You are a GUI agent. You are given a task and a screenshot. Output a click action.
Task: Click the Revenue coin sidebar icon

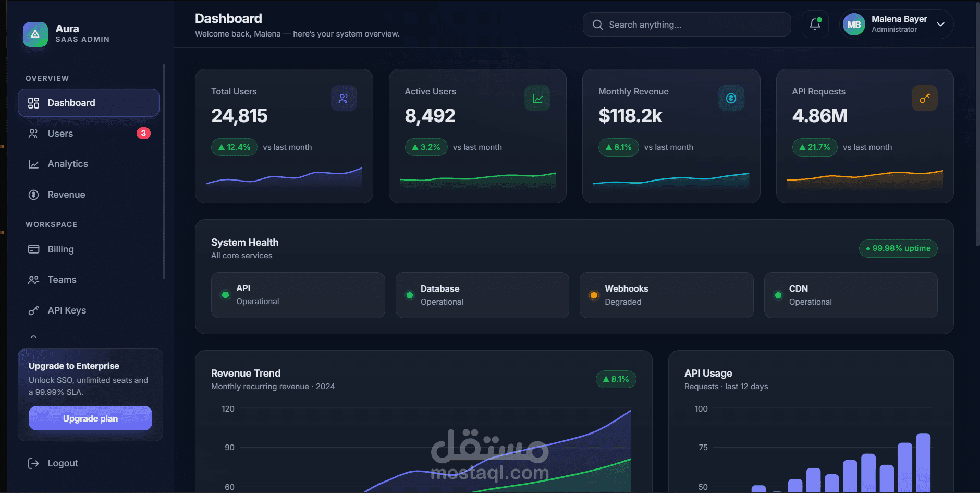pyautogui.click(x=33, y=195)
